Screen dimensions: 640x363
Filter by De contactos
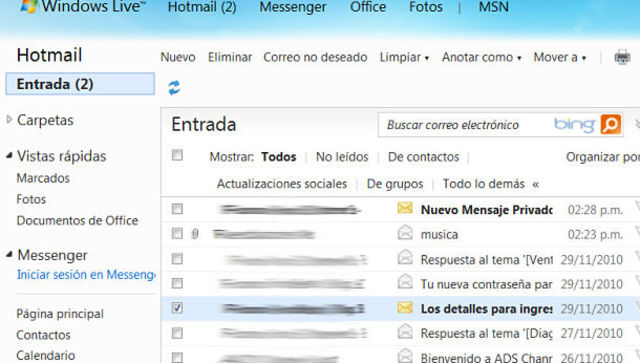coord(423,157)
